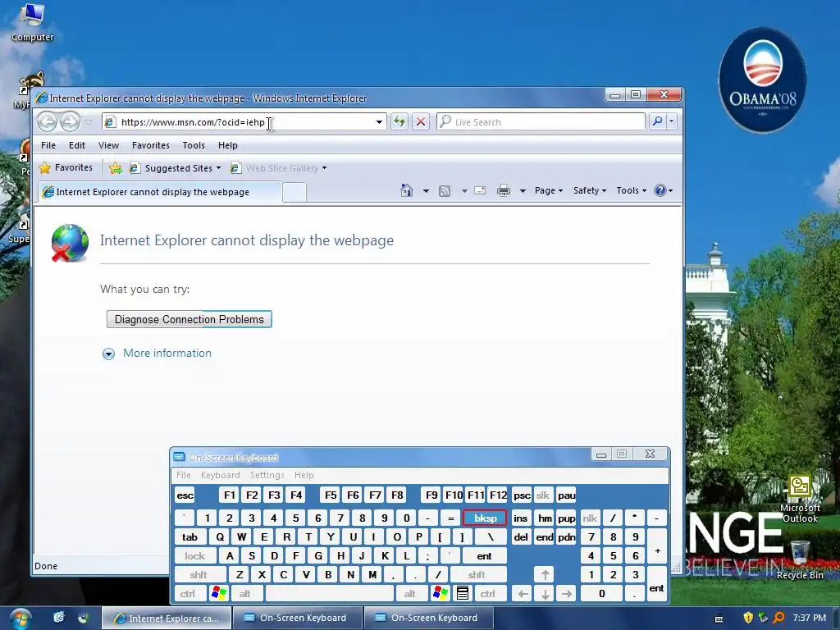Open the recent pages dropdown arrow
The height and width of the screenshot is (630, 840).
[x=89, y=122]
